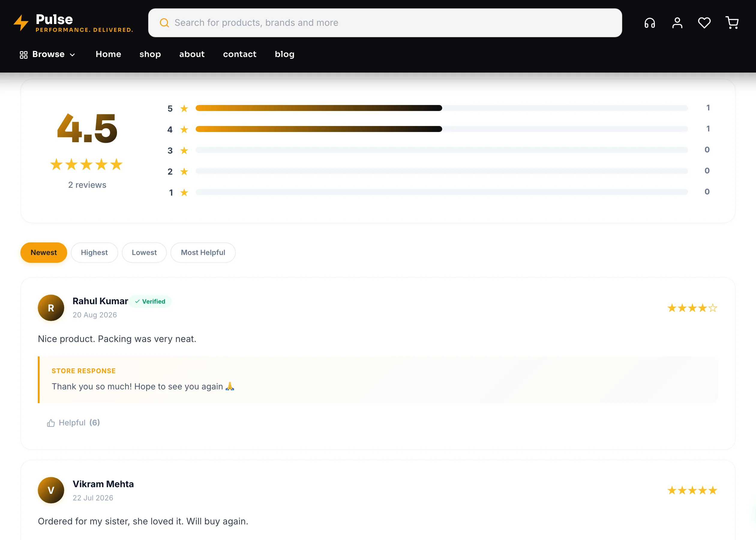Open the blog menu item
Image resolution: width=756 pixels, height=540 pixels.
285,54
